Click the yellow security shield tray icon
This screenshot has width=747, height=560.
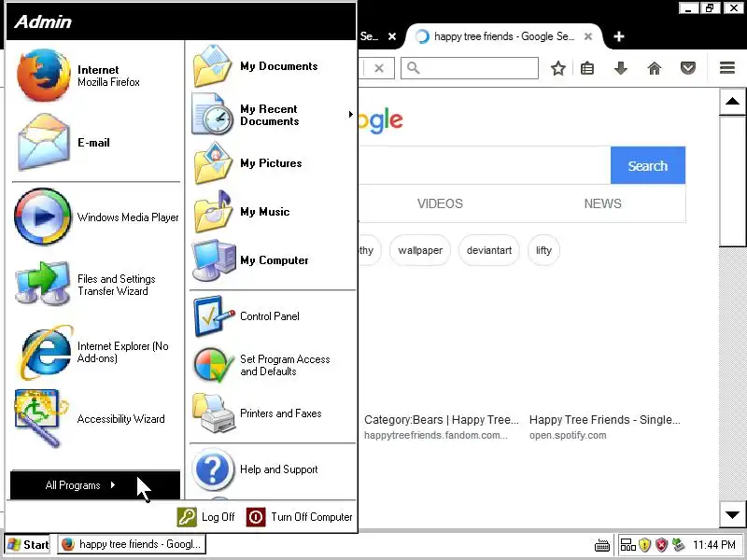pos(644,545)
